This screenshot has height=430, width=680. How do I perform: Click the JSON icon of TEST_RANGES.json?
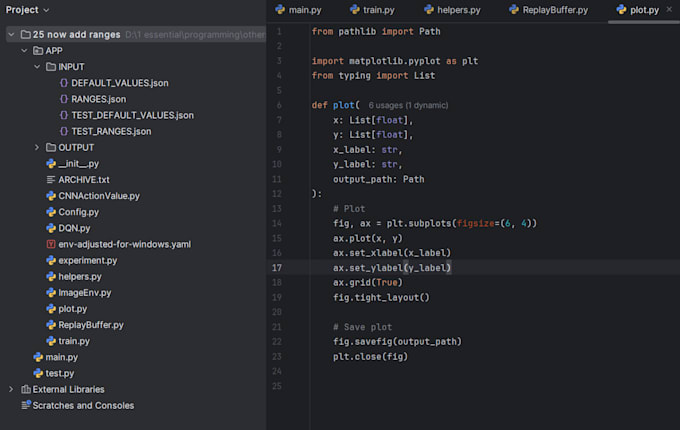(64, 131)
